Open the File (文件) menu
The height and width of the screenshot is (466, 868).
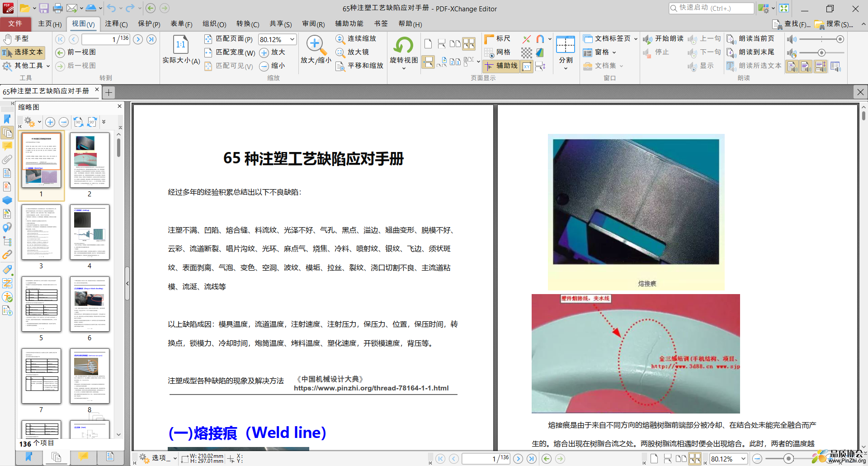[x=15, y=24]
